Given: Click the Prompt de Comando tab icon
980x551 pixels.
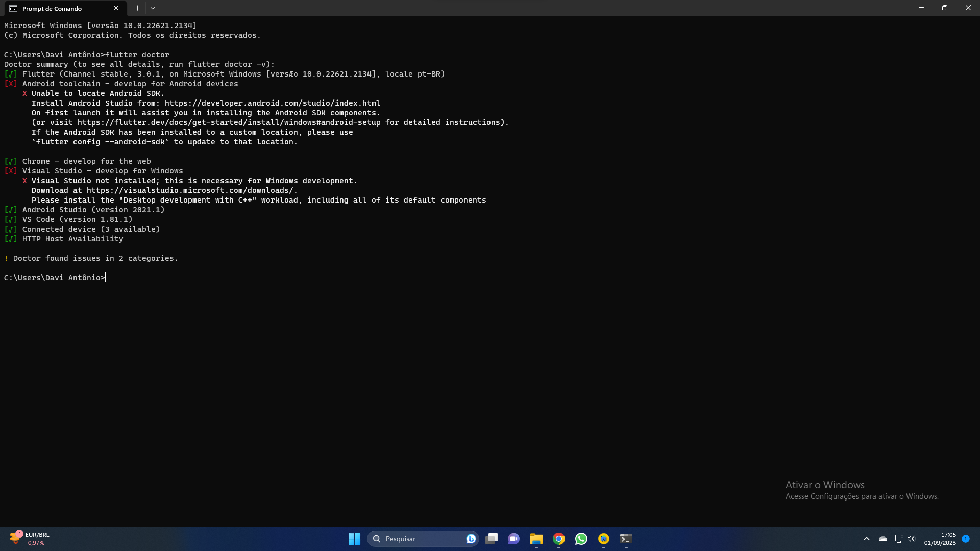Looking at the screenshot, I should point(13,9).
